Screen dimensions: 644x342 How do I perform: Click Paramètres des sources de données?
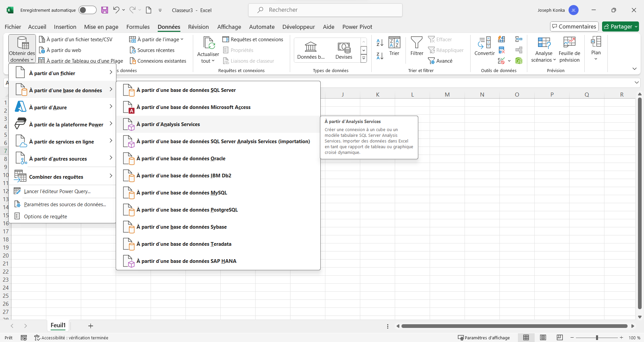62,205
